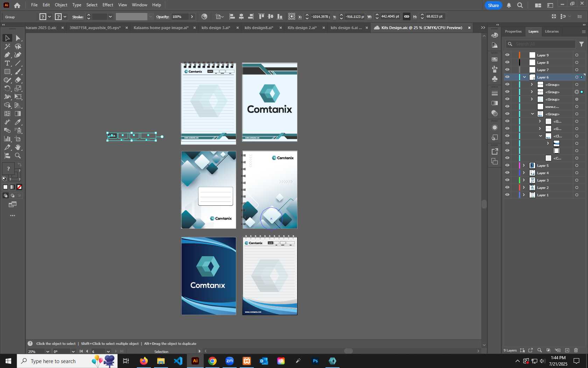Open Layers panel filter icon
This screenshot has width=588, height=368.
[581, 44]
